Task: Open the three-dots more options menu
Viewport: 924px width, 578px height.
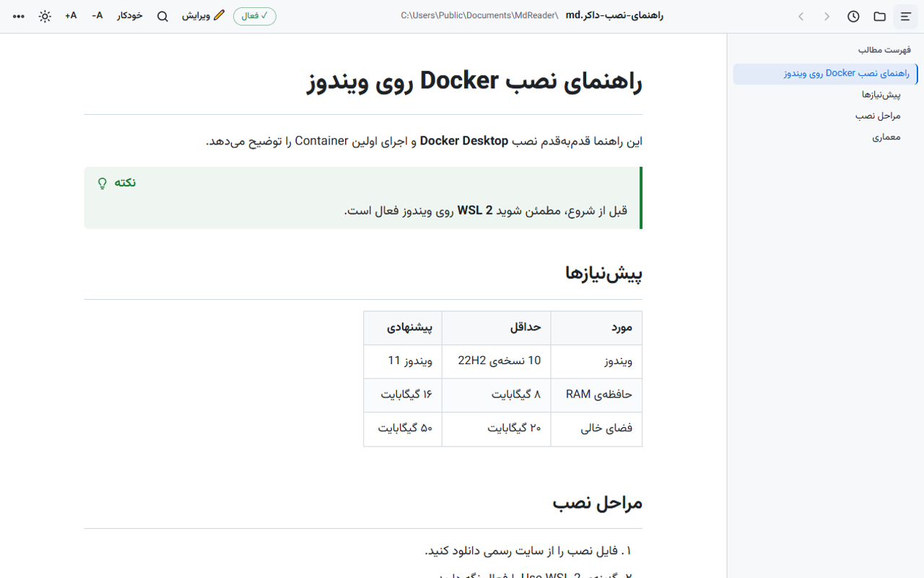Action: pos(19,16)
